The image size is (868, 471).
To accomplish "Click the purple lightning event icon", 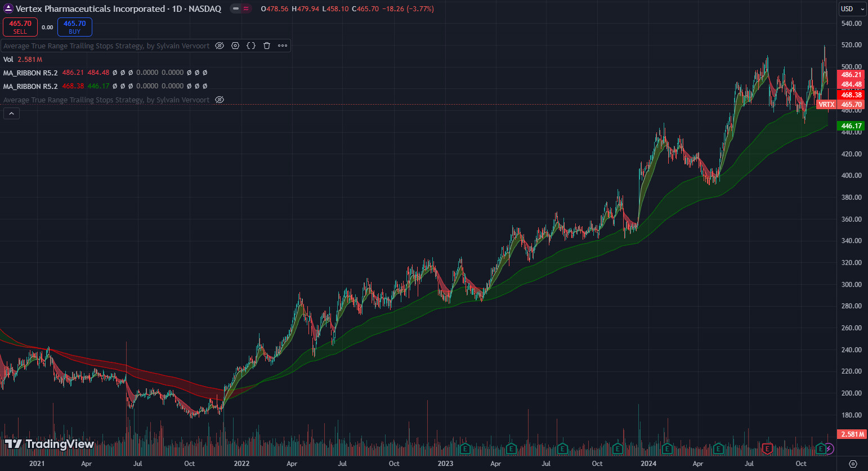I will pos(829,448).
